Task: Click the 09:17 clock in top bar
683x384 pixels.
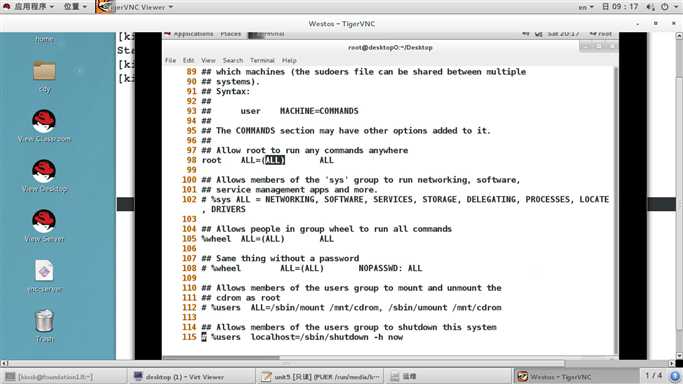Action: click(x=620, y=7)
